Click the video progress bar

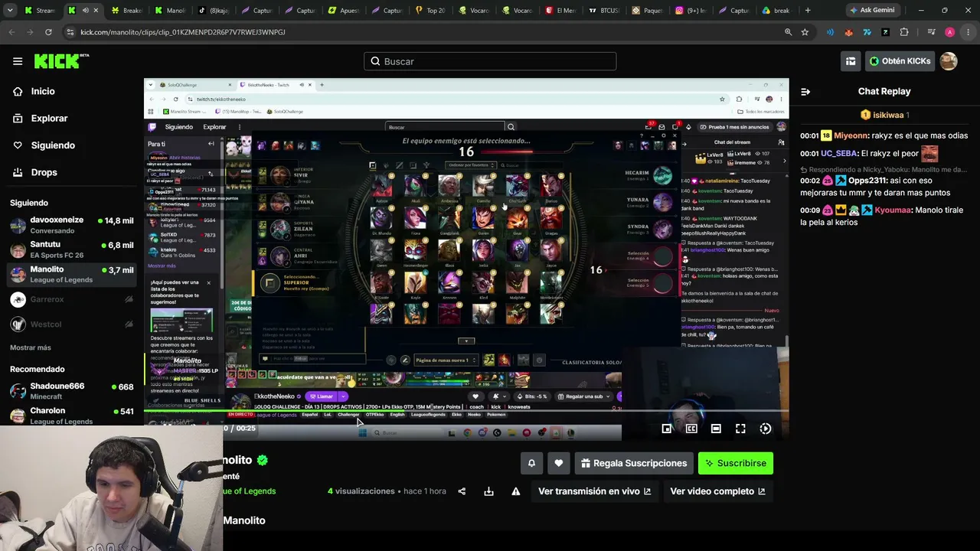pyautogui.click(x=466, y=411)
